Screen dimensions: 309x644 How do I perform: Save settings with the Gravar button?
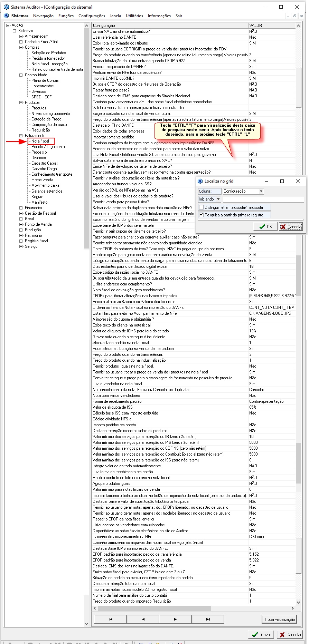tap(262, 634)
